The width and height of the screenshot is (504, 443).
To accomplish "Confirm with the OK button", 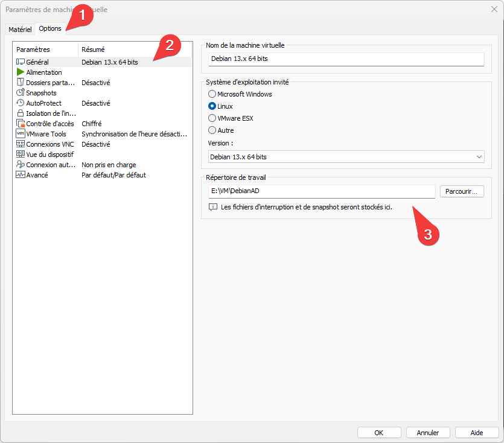I will tap(379, 433).
